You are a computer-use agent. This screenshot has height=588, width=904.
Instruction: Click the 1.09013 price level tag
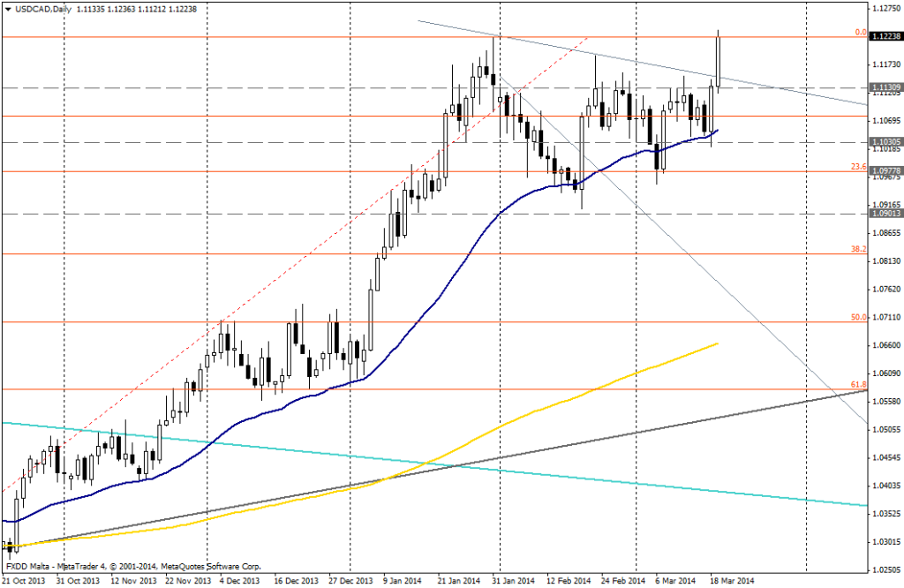(885, 213)
